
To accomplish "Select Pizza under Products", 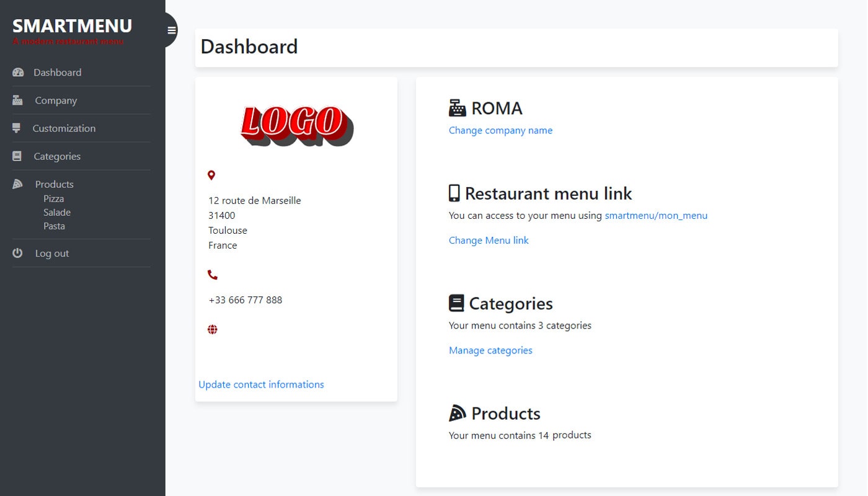I will coord(53,198).
